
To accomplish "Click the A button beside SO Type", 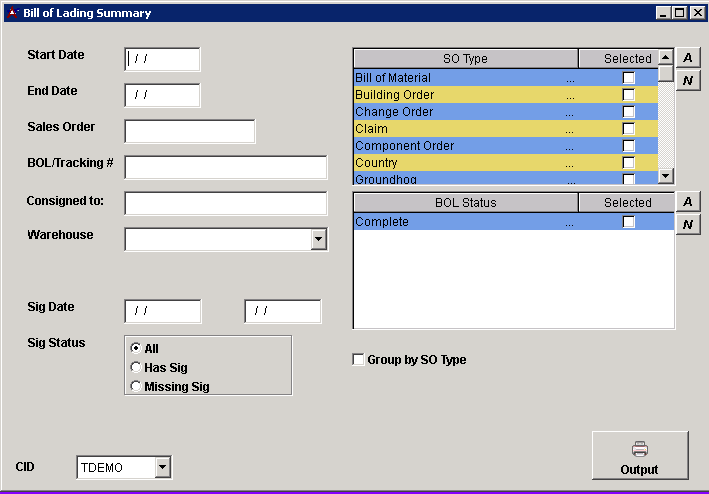I will pyautogui.click(x=687, y=58).
